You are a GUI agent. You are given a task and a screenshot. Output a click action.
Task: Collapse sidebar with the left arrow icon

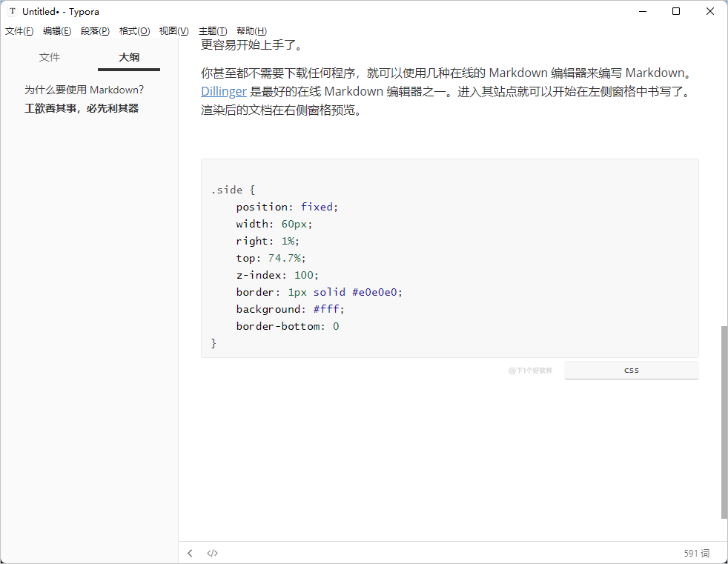click(x=191, y=553)
